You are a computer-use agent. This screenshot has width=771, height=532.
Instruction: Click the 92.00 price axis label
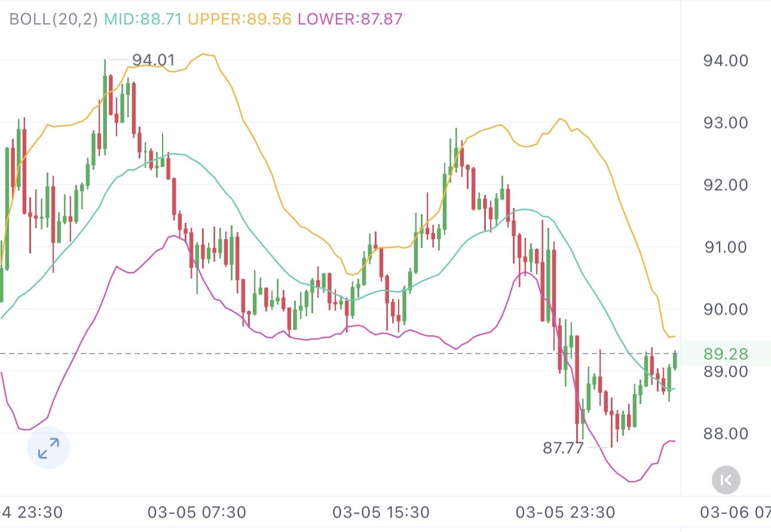tap(726, 185)
